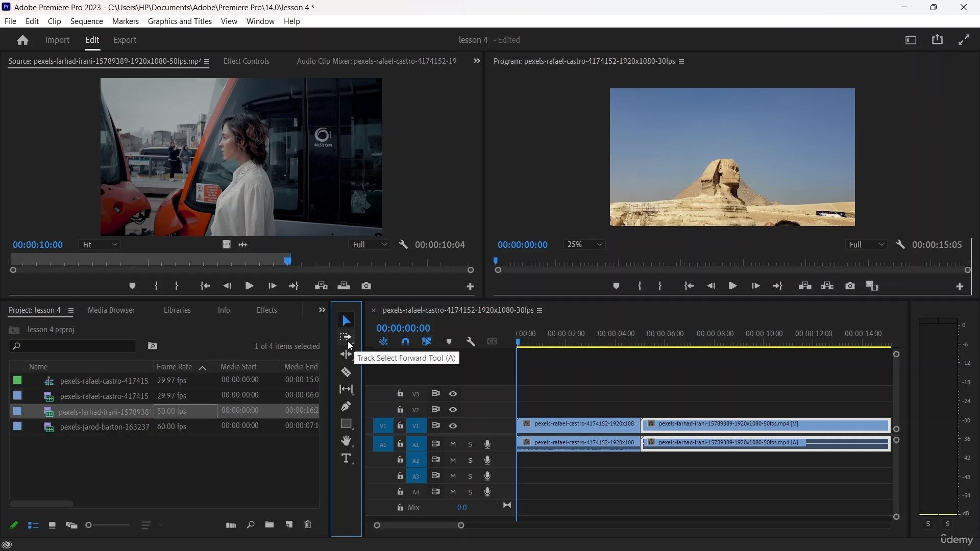Toggle V3 track output eye
The height and width of the screenshot is (551, 980).
453,394
